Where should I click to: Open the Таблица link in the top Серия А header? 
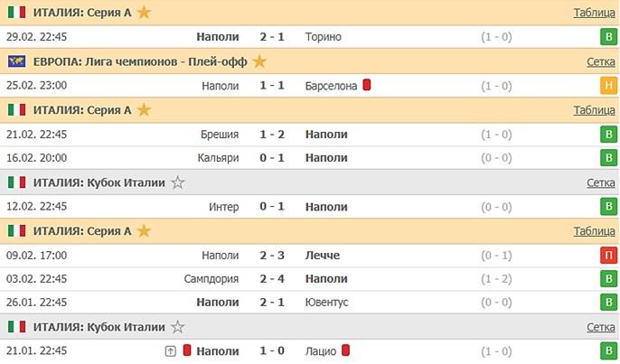coord(594,13)
